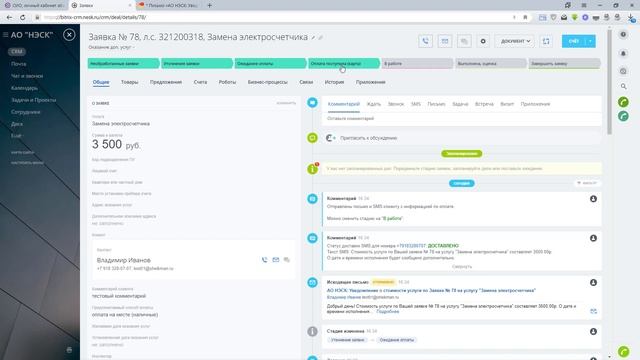Copy the deal link with the title's link icon
Viewport: 640px width, 360px height.
321,38
